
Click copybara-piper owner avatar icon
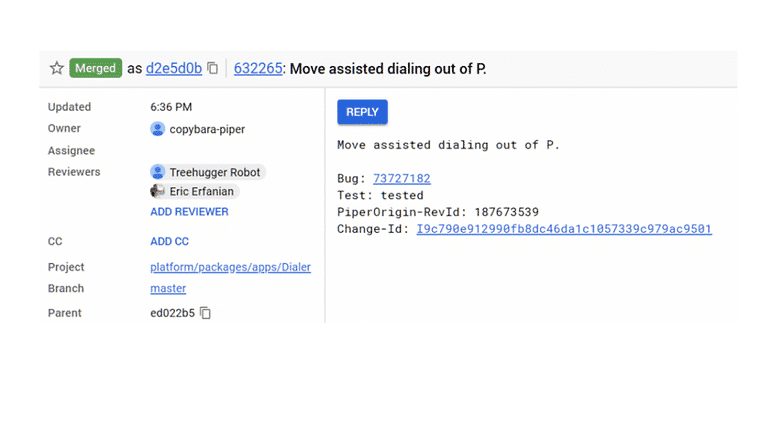point(158,129)
